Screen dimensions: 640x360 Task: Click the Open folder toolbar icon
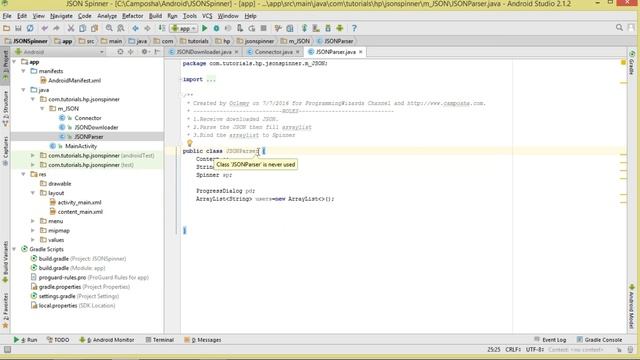[6, 28]
